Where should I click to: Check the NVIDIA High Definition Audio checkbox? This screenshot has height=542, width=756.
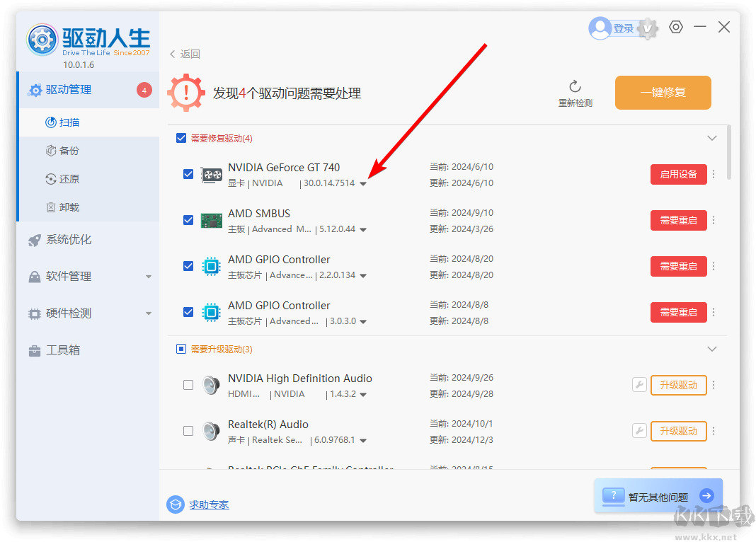pos(188,385)
